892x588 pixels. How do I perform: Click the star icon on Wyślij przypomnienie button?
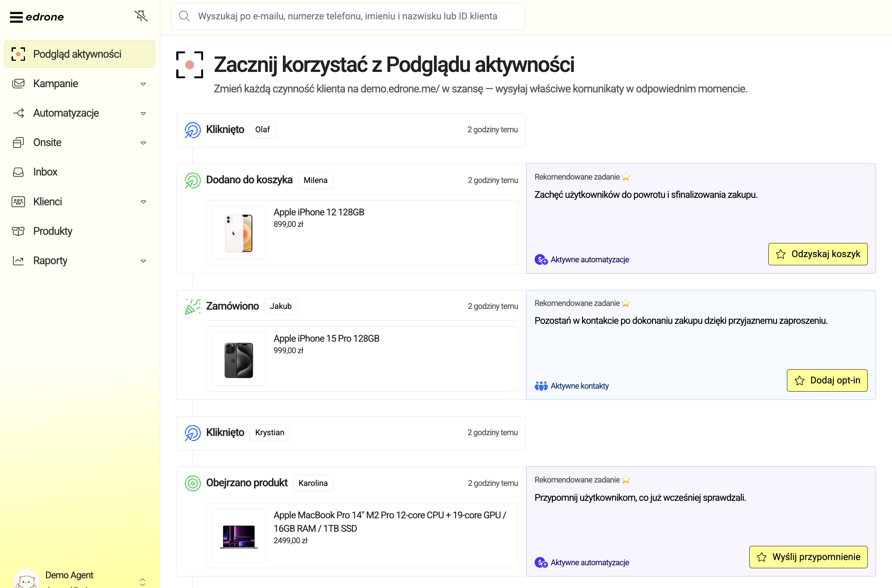pyautogui.click(x=762, y=557)
